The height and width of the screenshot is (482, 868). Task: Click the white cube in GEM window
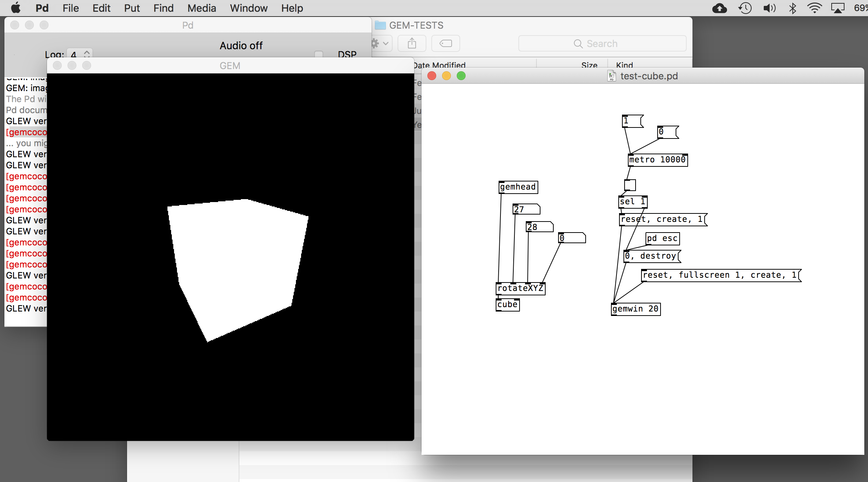point(238,270)
